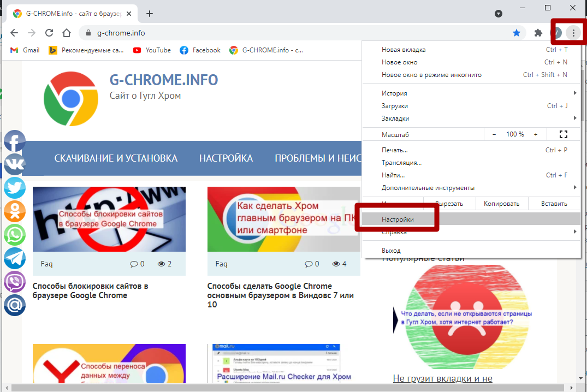Expand Справка submenu

click(x=471, y=232)
